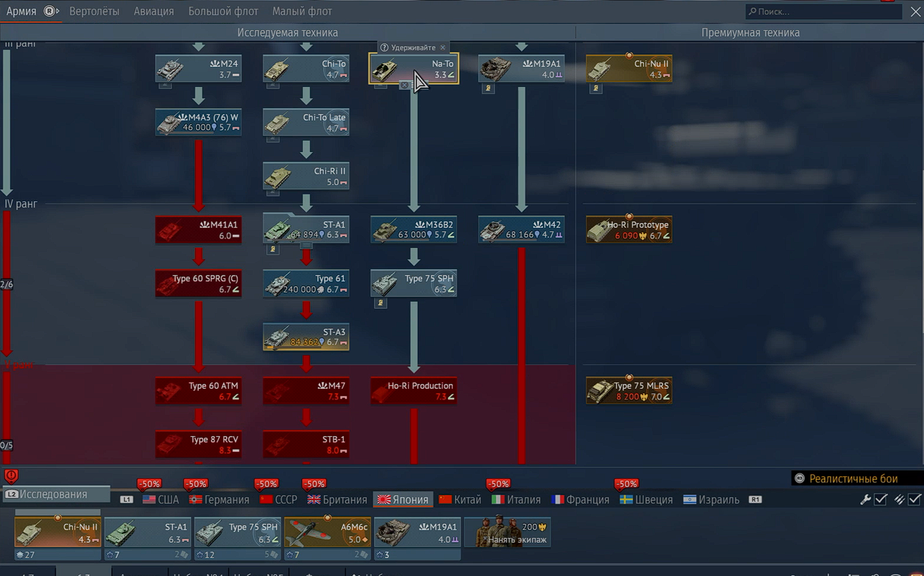
Task: Click the Нанять экипаж crew slot
Action: coord(508,533)
